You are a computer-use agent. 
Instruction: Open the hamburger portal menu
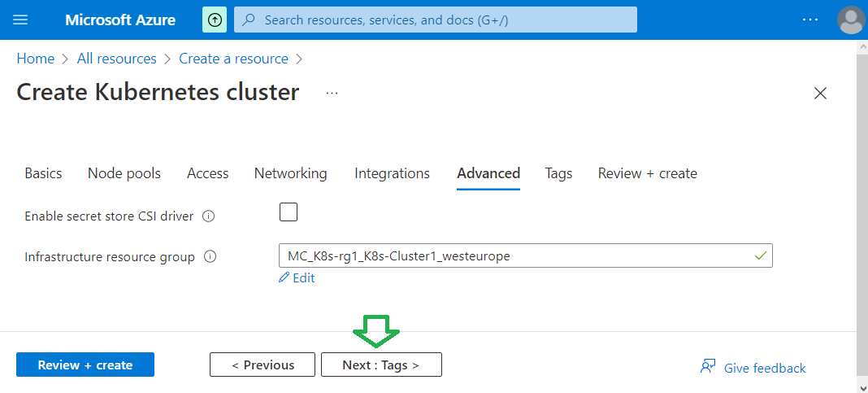20,20
